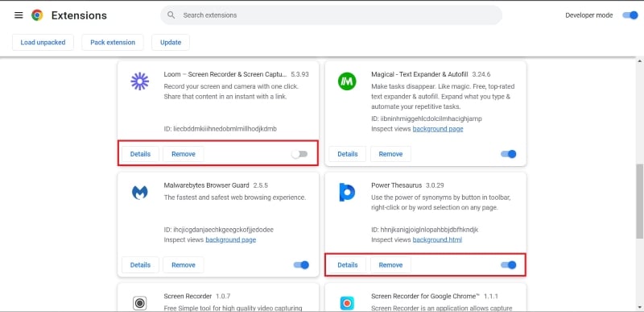
Task: Click the scrollbar down arrow
Action: 639,307
